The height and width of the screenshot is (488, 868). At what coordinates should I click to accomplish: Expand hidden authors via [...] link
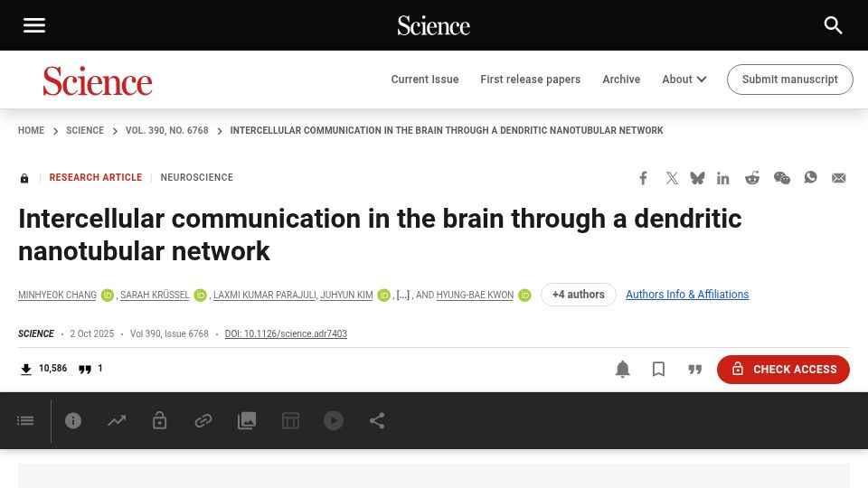coord(403,295)
